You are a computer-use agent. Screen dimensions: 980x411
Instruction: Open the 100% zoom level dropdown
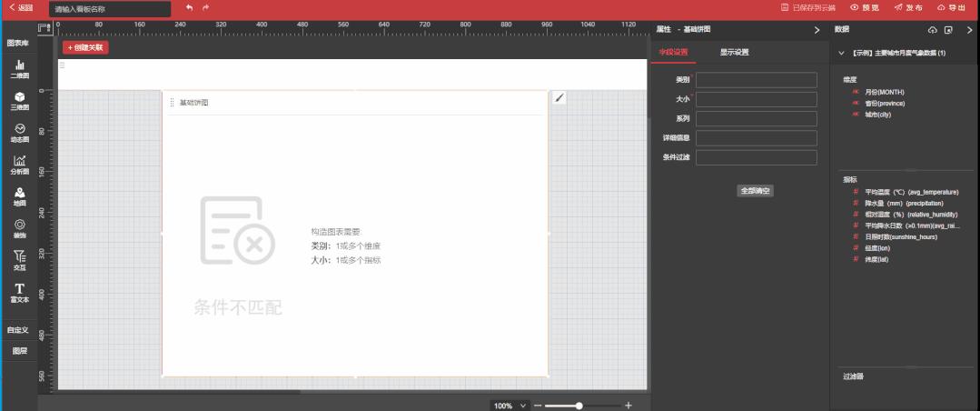510,406
